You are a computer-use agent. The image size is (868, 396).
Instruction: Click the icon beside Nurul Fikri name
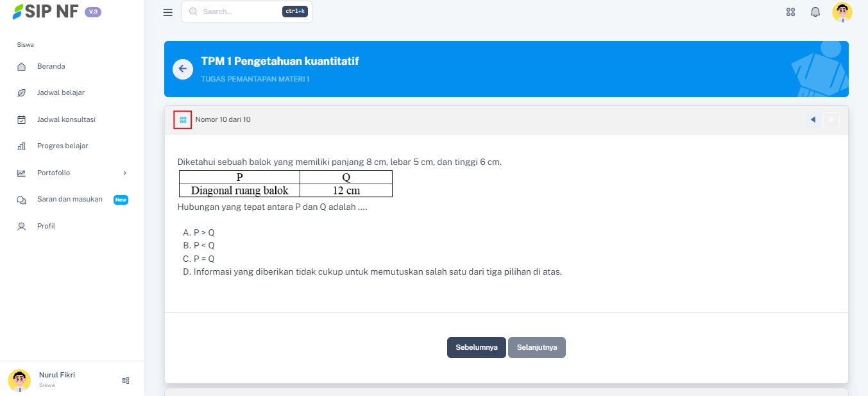126,381
